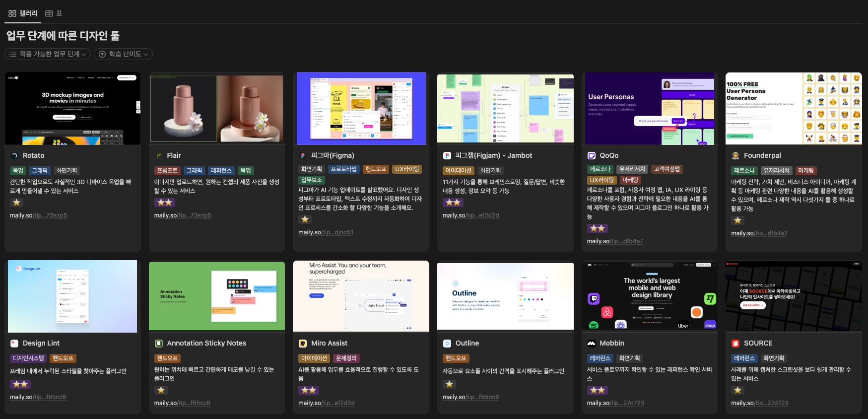Click the Founderpal avatar icon

tap(735, 155)
